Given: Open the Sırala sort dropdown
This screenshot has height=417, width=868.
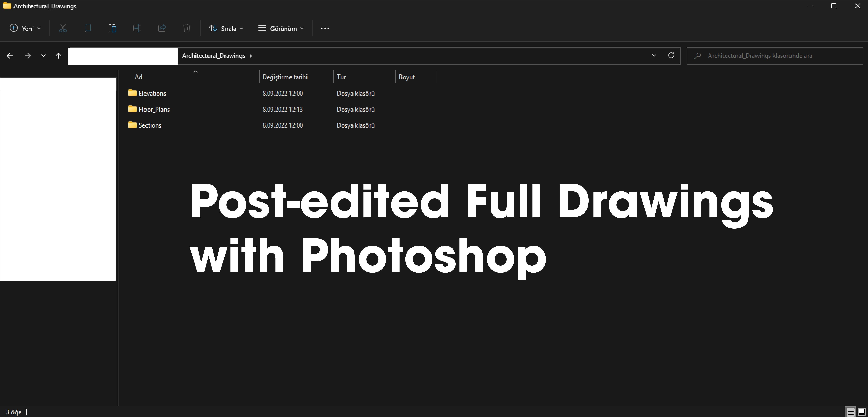Looking at the screenshot, I should (x=226, y=28).
